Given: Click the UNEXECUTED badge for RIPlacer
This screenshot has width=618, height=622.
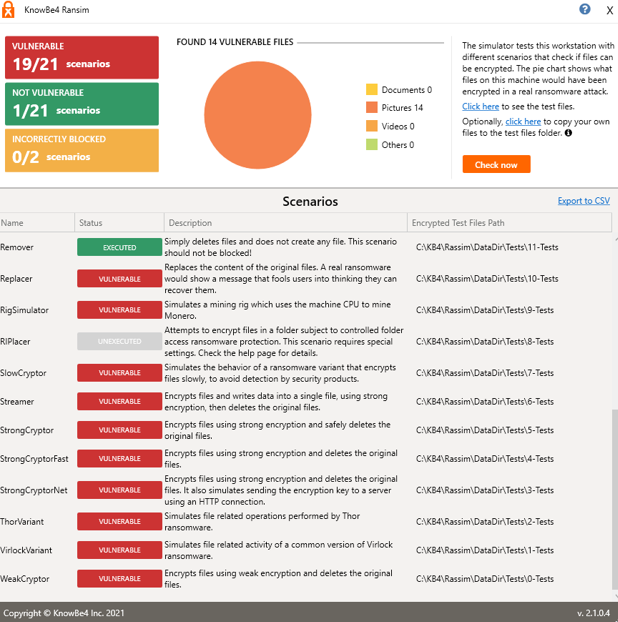Looking at the screenshot, I should click(x=119, y=341).
